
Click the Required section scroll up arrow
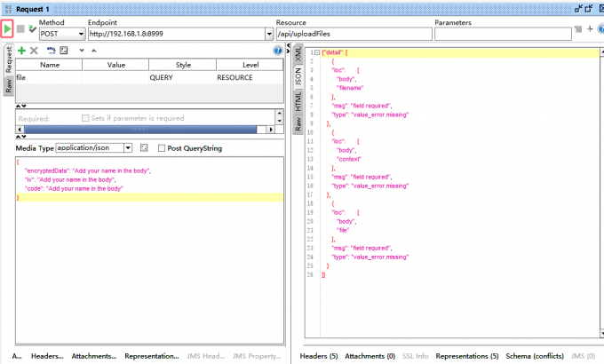[279, 114]
